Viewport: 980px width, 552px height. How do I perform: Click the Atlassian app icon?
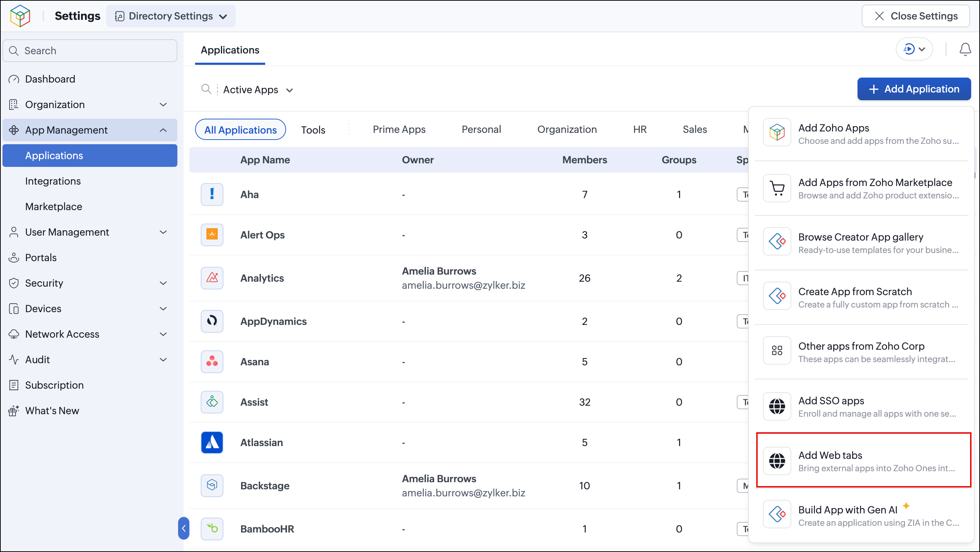tap(212, 442)
